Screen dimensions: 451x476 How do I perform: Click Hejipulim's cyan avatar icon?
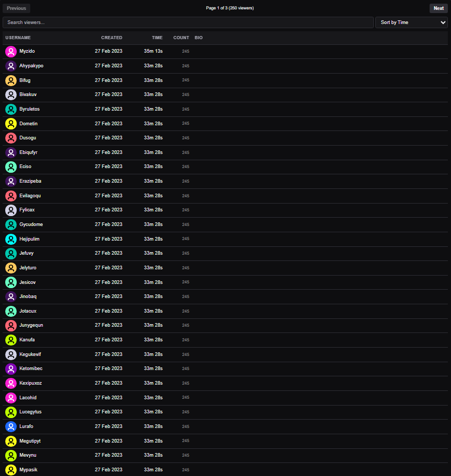pos(11,239)
